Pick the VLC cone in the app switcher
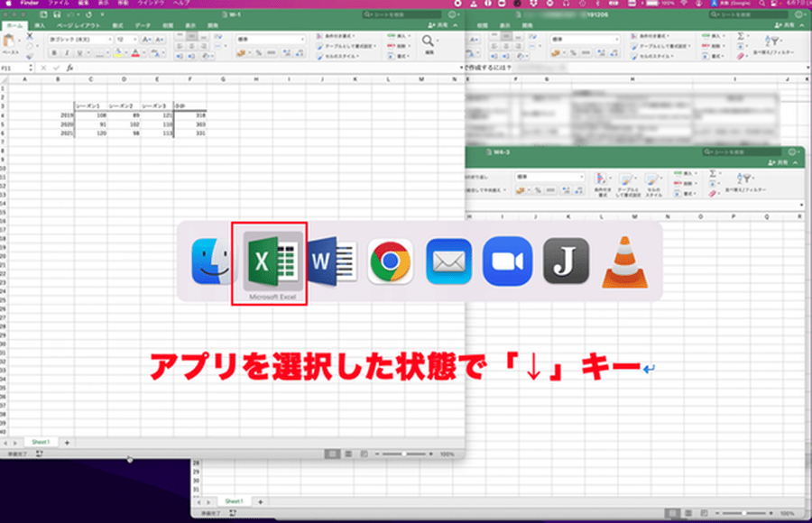The height and width of the screenshot is (523, 812). pyautogui.click(x=624, y=261)
